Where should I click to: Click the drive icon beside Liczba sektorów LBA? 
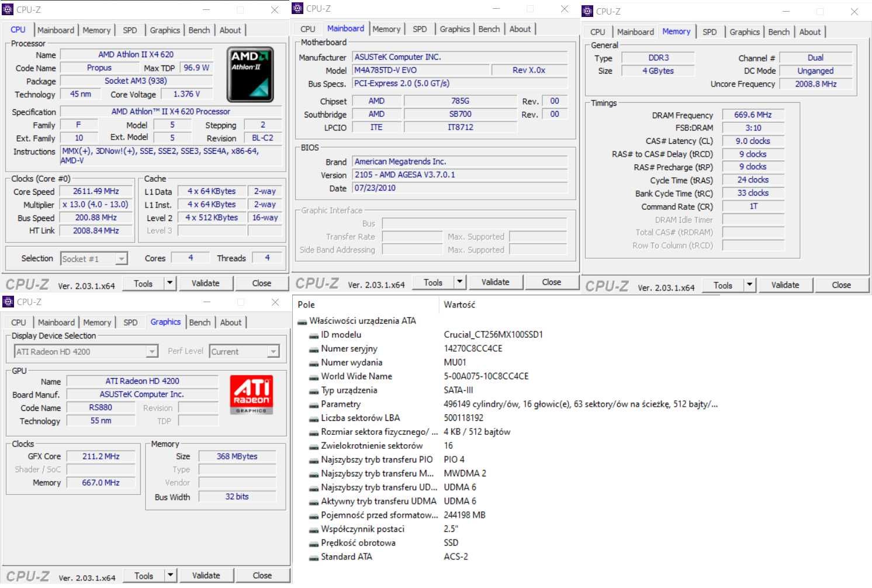(x=314, y=418)
